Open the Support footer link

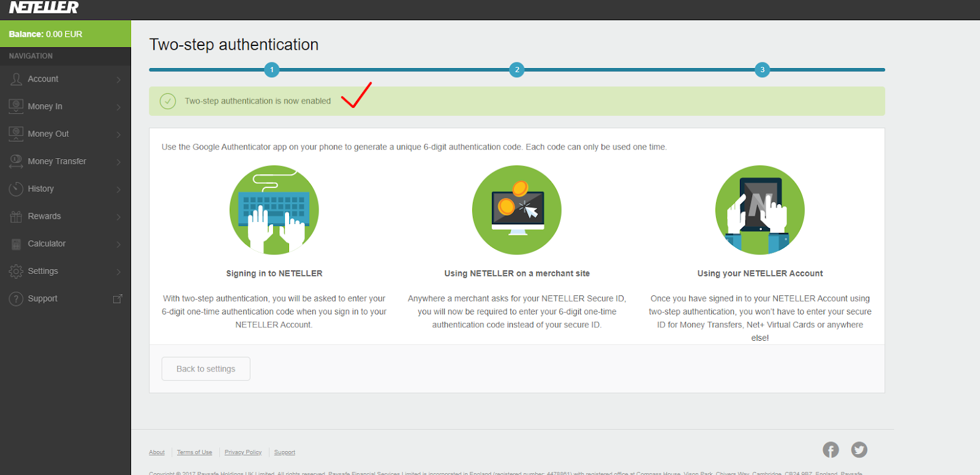click(x=285, y=452)
